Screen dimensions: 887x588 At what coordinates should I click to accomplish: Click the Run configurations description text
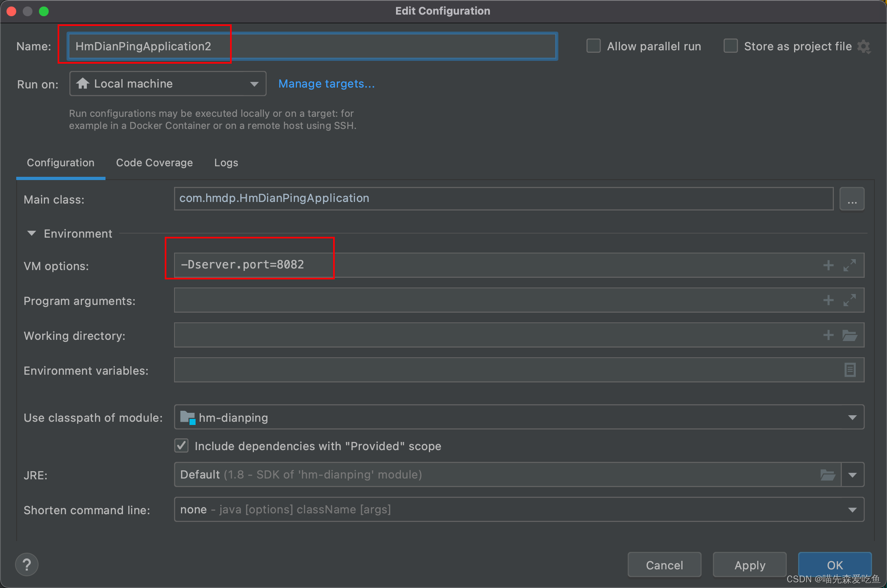[x=213, y=119]
